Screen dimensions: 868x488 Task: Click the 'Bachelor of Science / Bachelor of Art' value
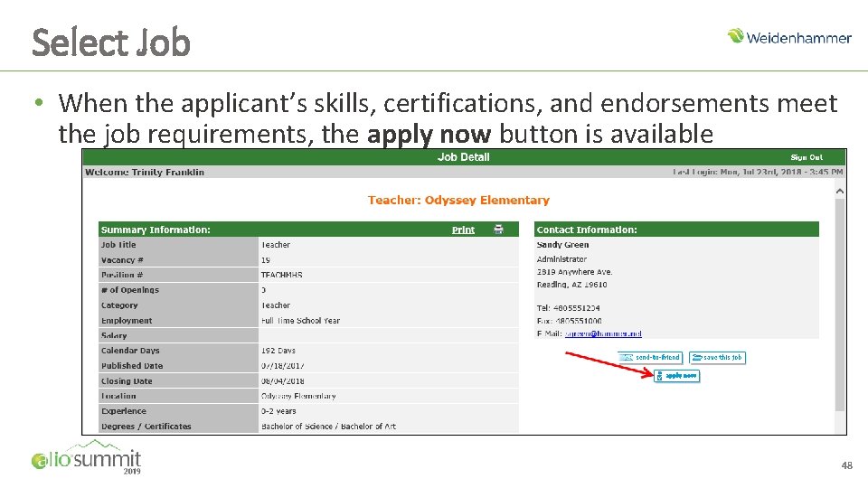(328, 427)
